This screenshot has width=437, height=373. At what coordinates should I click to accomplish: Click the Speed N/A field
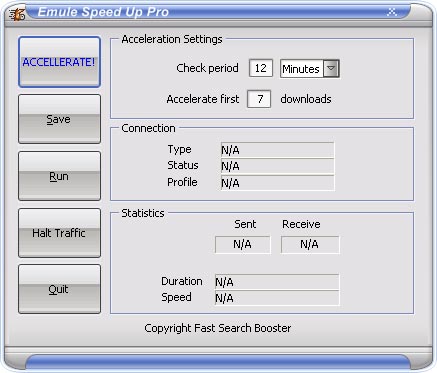277,298
